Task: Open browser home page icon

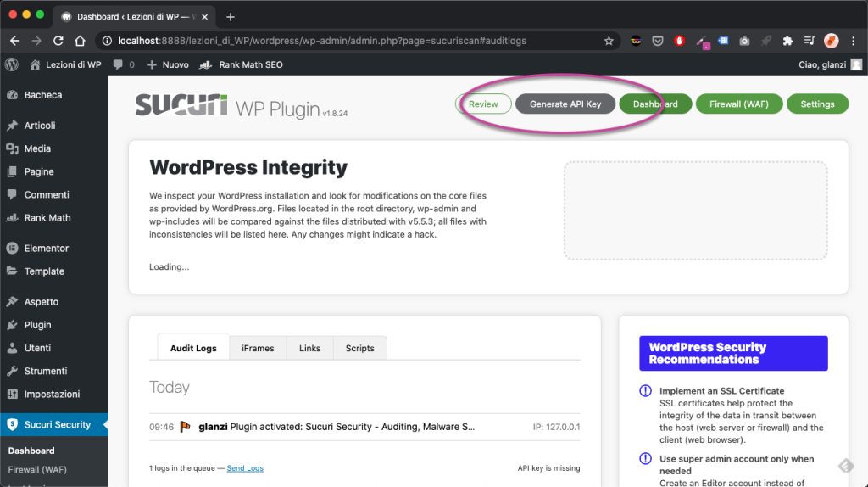Action: (x=81, y=41)
